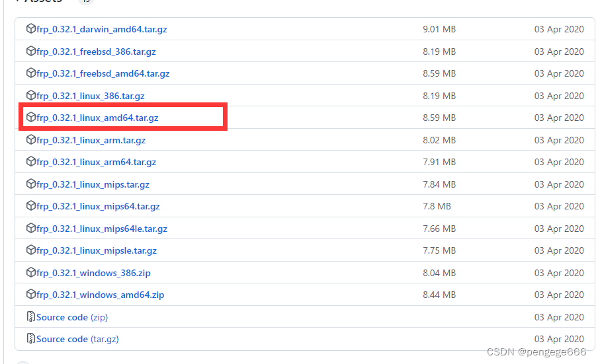Download frp_0.32.1_linux_arm64.tar.gz
The image size is (596, 364).
(96, 162)
